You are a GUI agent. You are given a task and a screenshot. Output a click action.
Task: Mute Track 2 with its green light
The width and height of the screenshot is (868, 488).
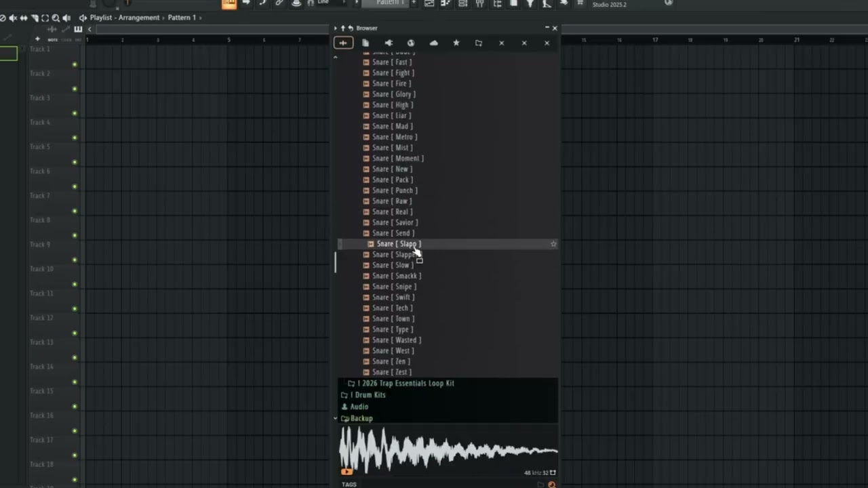(x=75, y=89)
